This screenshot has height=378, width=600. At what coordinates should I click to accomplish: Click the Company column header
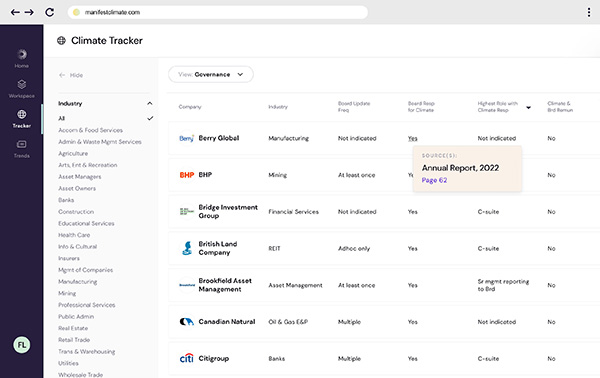[x=190, y=107]
